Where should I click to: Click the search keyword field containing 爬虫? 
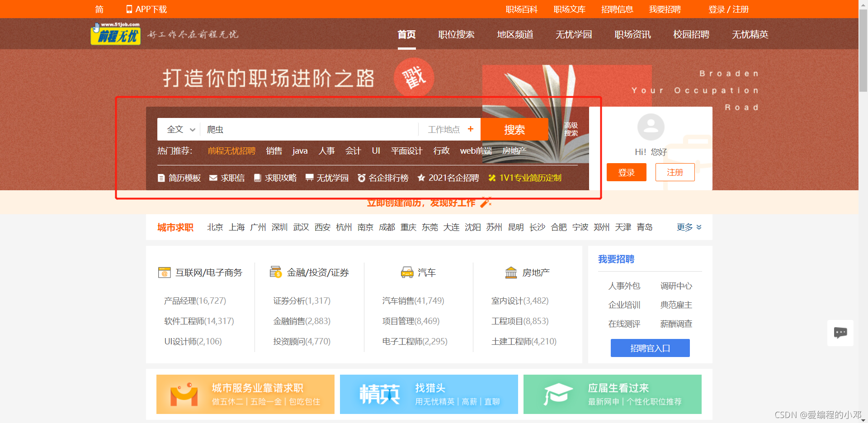click(x=309, y=129)
